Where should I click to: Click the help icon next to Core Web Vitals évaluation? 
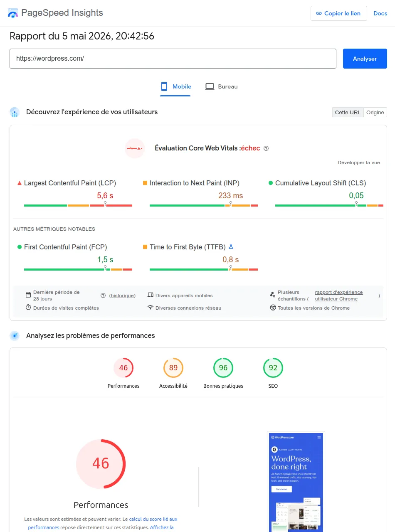click(266, 148)
